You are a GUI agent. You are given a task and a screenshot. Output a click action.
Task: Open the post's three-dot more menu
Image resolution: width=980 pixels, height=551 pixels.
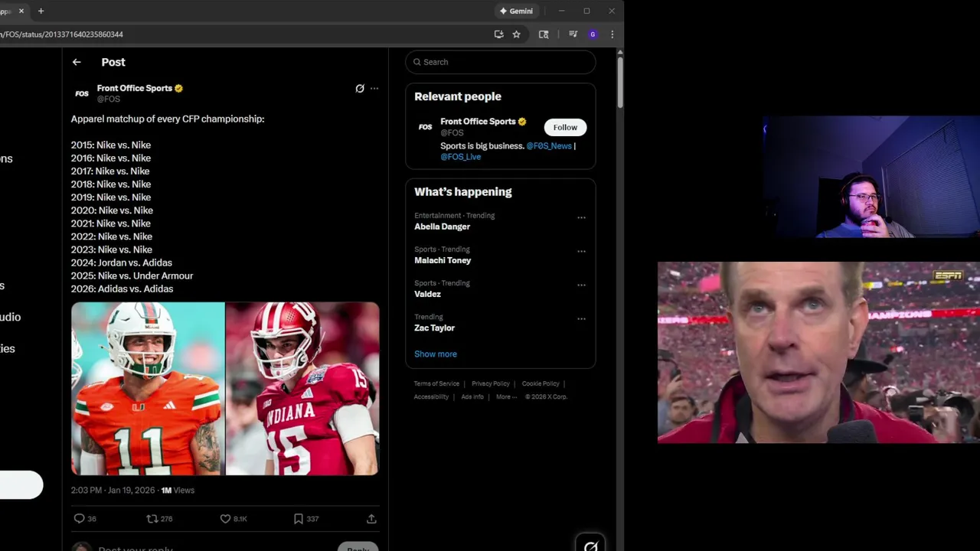point(374,89)
